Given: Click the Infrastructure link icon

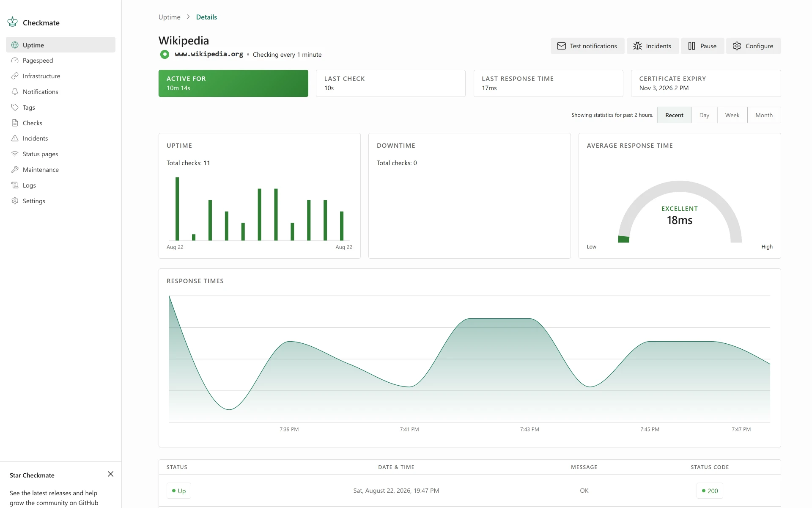Looking at the screenshot, I should (15, 76).
